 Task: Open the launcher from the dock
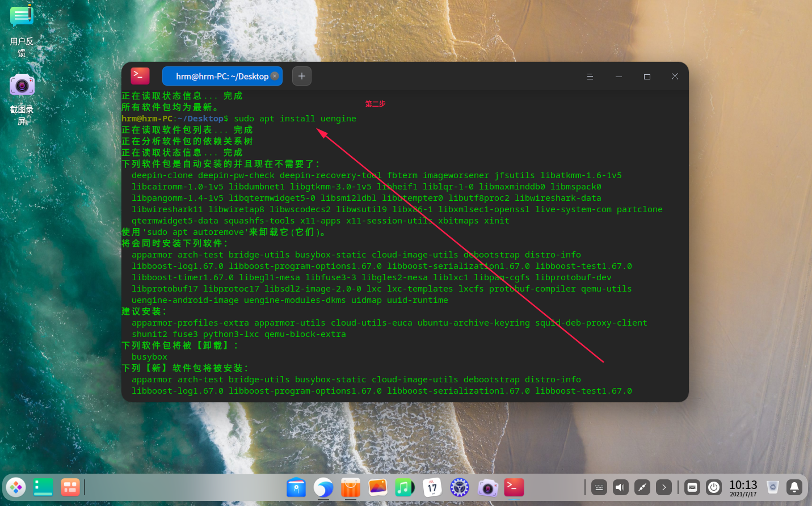tap(16, 487)
